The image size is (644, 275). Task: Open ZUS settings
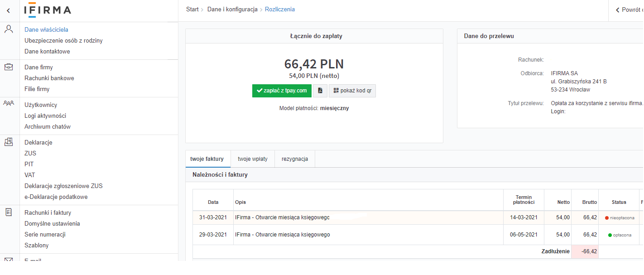tap(30, 153)
